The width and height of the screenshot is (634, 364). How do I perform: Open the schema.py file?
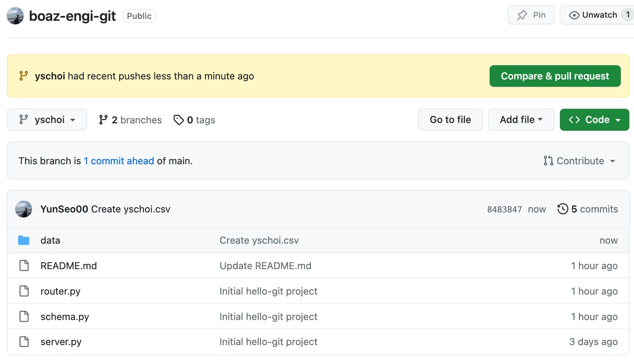point(65,317)
